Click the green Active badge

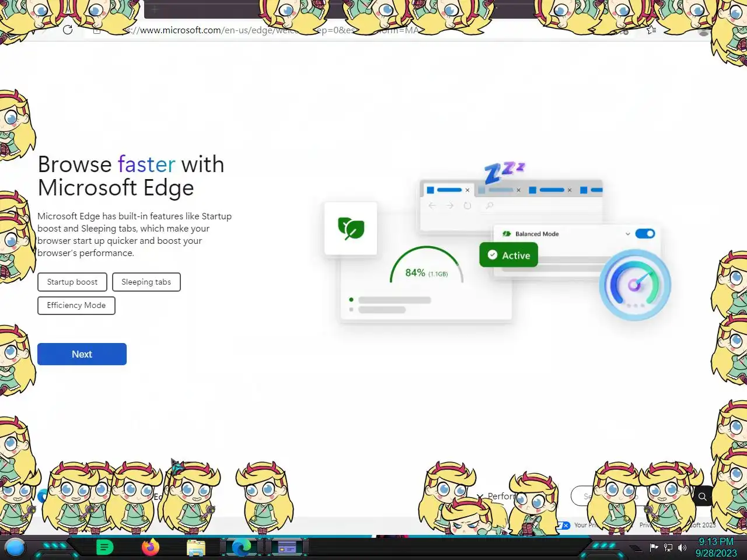coord(508,255)
